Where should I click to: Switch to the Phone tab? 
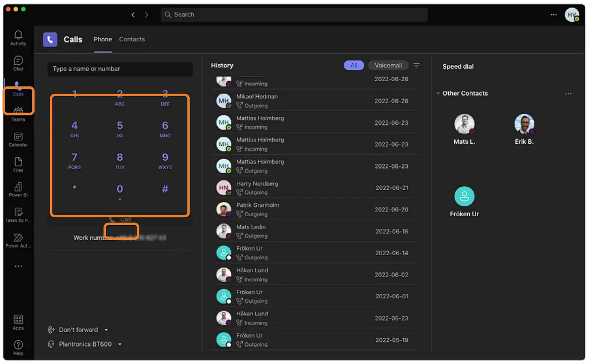tap(103, 39)
